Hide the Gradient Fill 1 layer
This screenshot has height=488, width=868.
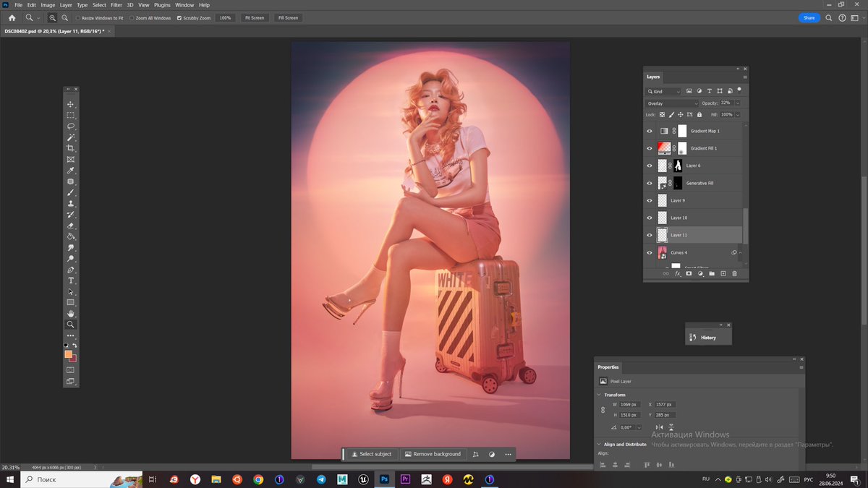(650, 148)
